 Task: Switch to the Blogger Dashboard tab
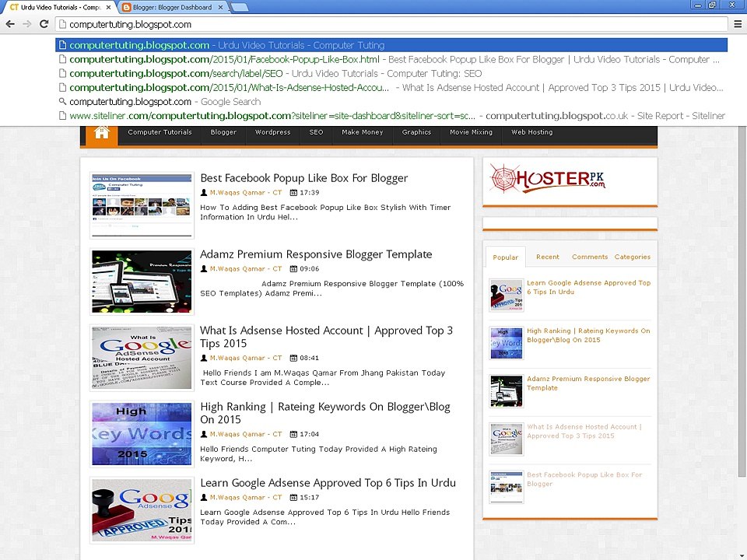click(x=171, y=7)
